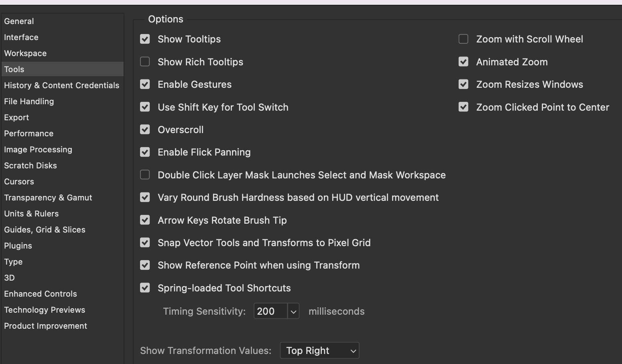Click inside the Timing Sensitivity value field
This screenshot has width=622, height=364.
click(269, 311)
